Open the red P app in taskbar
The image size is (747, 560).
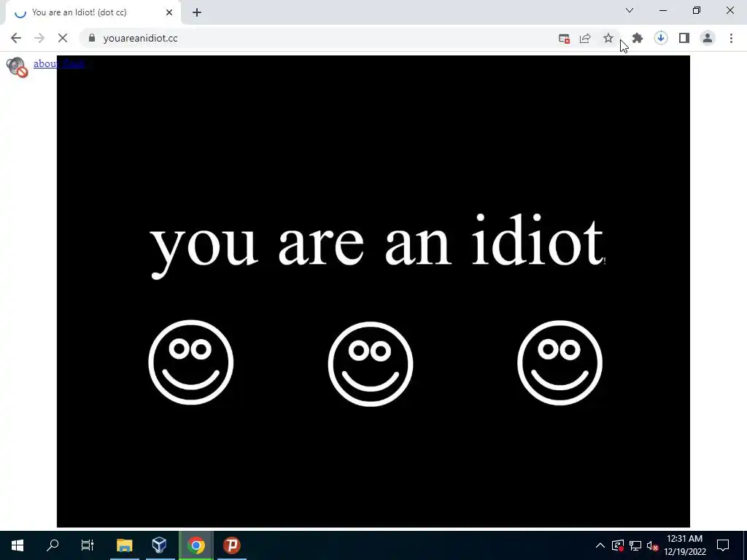click(231, 545)
